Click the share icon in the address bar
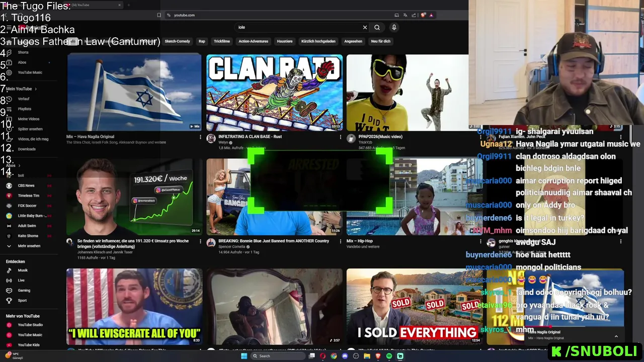Screen dimensions: 644x362 coord(414,15)
